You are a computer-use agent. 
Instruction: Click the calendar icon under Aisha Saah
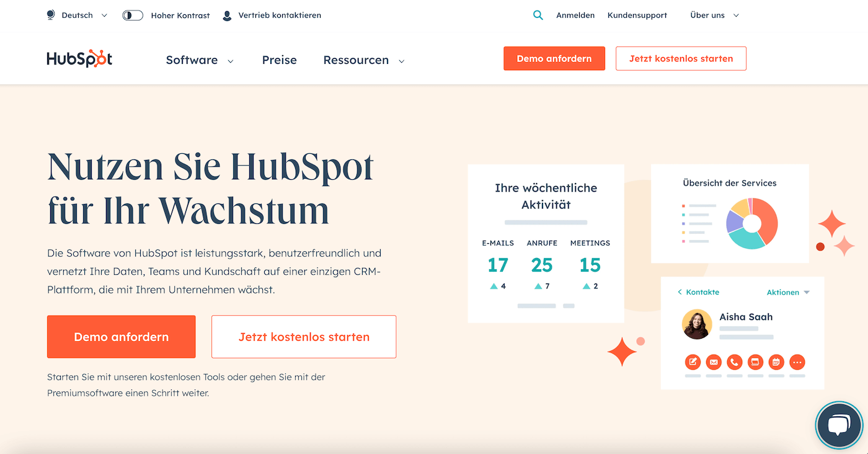[776, 362]
